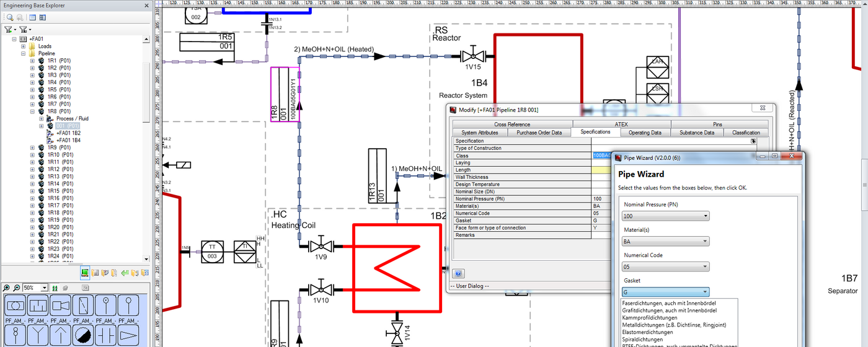Open the System Attributes tab

(480, 133)
